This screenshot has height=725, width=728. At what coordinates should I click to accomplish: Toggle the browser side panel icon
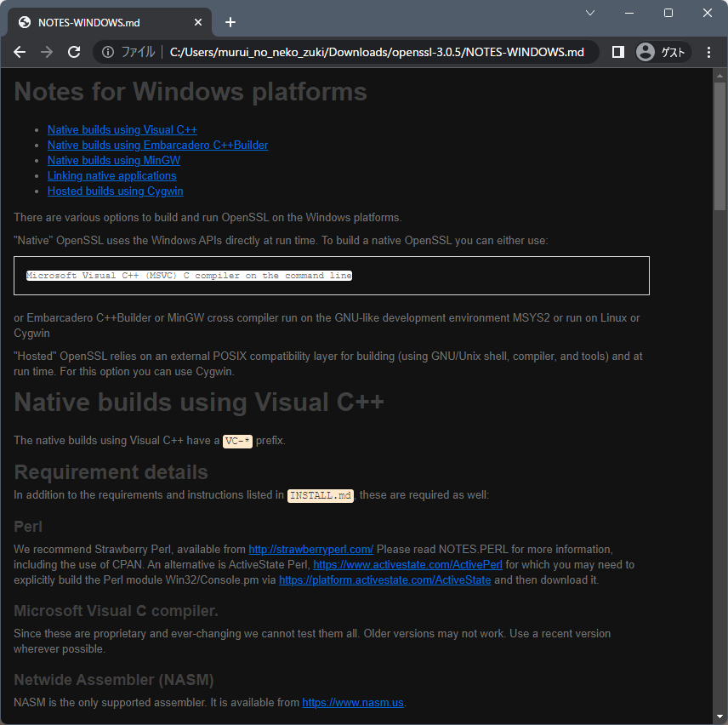[618, 52]
